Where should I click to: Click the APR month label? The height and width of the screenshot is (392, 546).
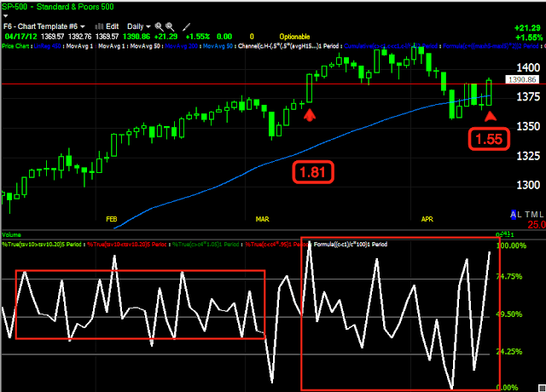pos(427,219)
